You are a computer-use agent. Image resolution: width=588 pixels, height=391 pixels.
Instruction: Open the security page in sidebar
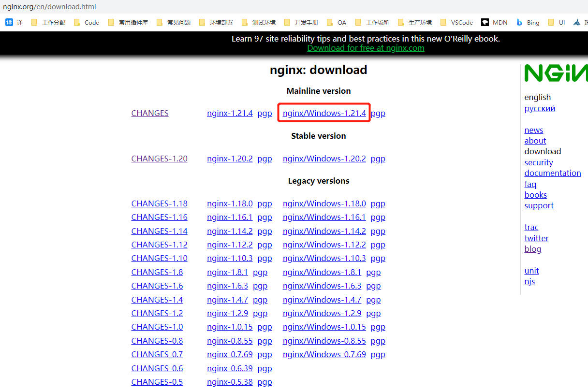539,162
